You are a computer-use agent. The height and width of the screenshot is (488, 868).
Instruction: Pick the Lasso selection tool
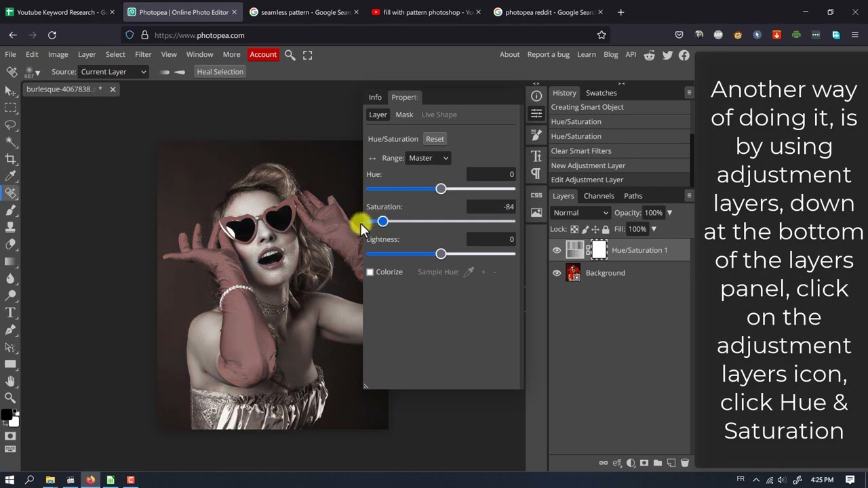(x=11, y=125)
